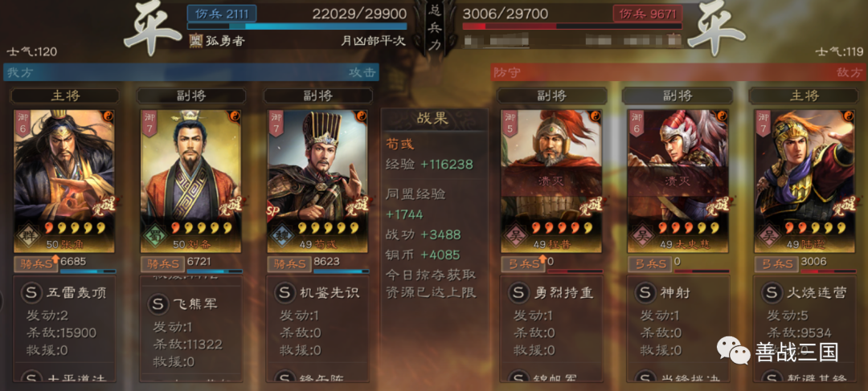
Task: Click the 战果 results panel header
Action: (x=434, y=120)
